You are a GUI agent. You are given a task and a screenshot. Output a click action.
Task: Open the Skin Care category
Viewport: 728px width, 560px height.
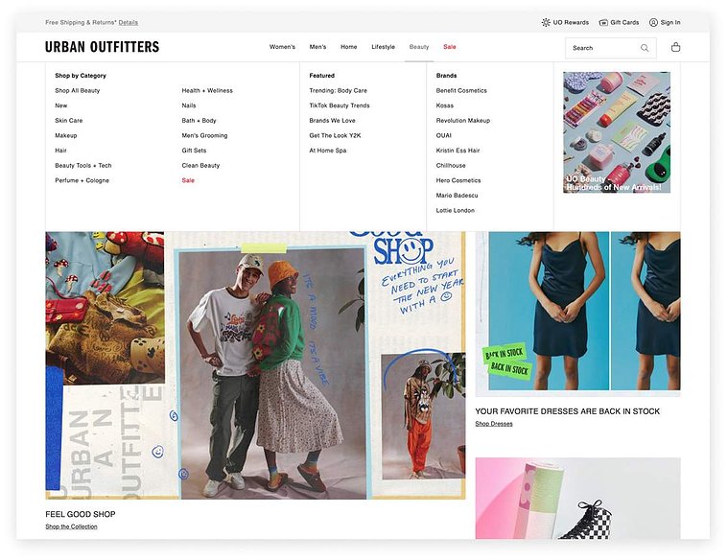[69, 120]
